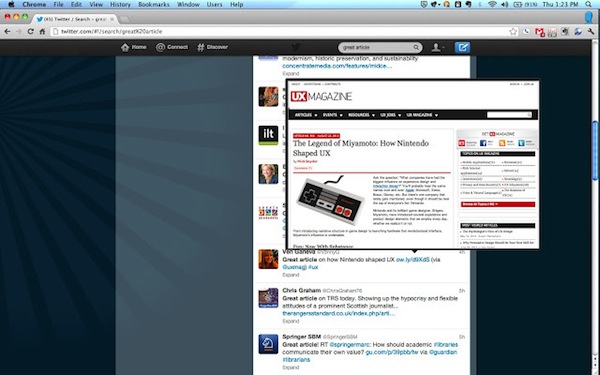Click the Springer SBM profile avatar

coord(268,344)
